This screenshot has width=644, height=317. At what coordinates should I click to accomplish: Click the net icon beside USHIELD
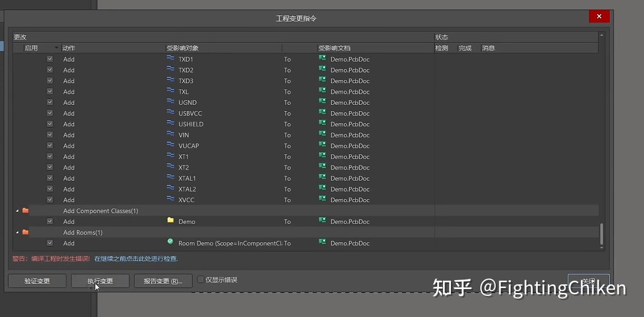point(170,123)
